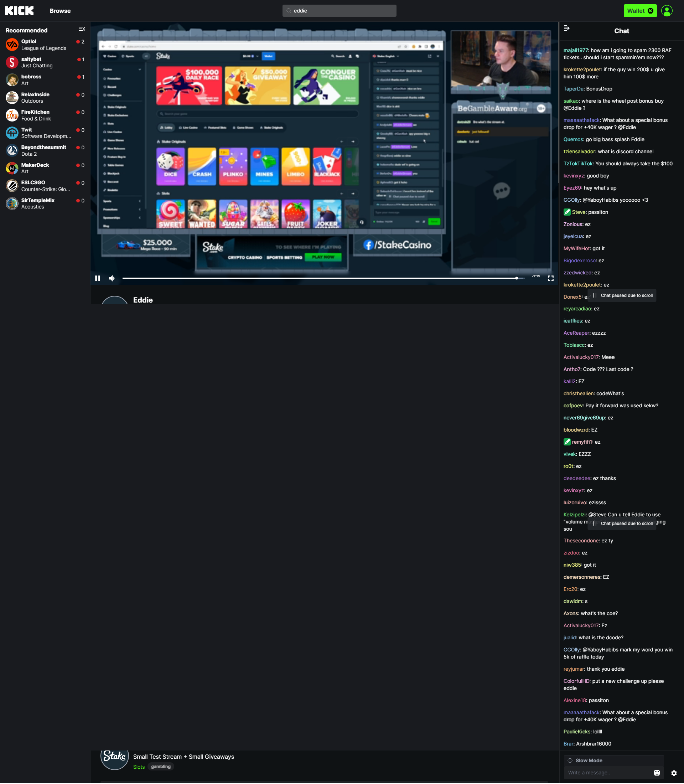The image size is (684, 784).
Task: Select username ColorfulHD in chat
Action: tap(576, 681)
